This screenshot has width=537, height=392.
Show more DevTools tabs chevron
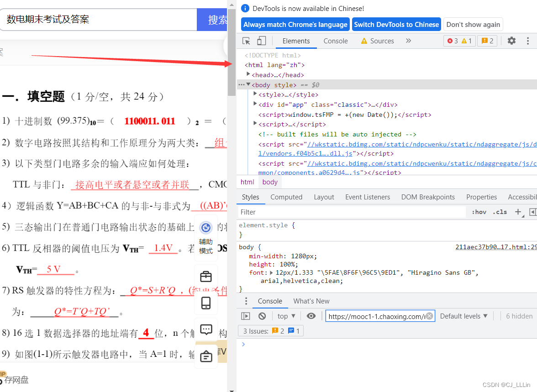tap(408, 41)
